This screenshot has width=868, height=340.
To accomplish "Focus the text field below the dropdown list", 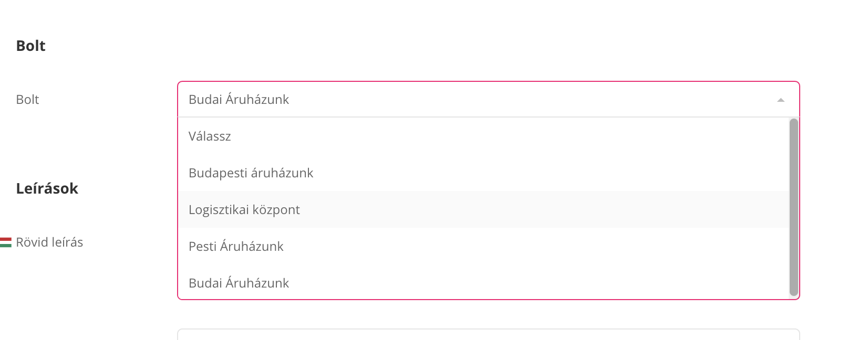I will pyautogui.click(x=489, y=335).
